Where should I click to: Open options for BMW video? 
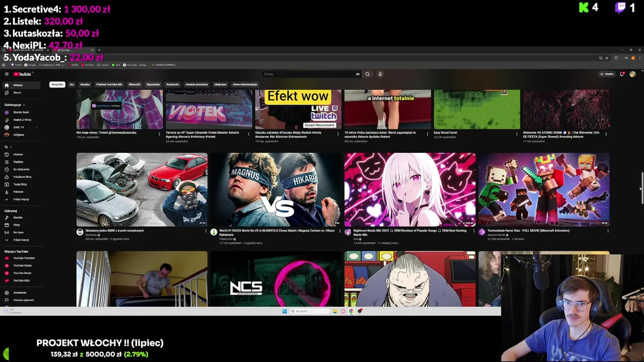[x=205, y=231]
